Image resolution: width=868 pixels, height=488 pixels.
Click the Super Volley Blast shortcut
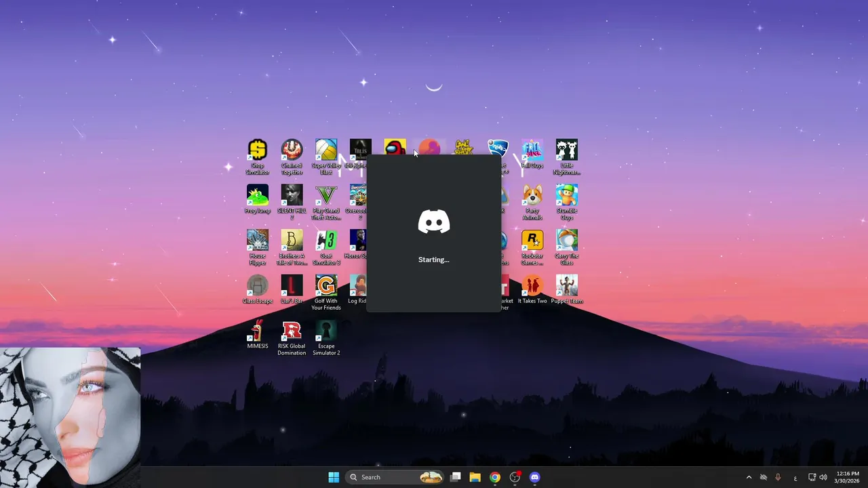[326, 157]
